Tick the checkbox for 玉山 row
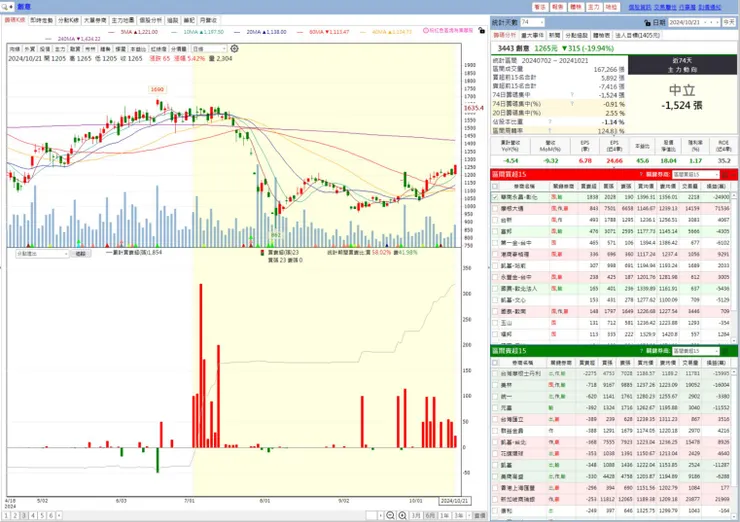The width and height of the screenshot is (740, 522). 495,323
